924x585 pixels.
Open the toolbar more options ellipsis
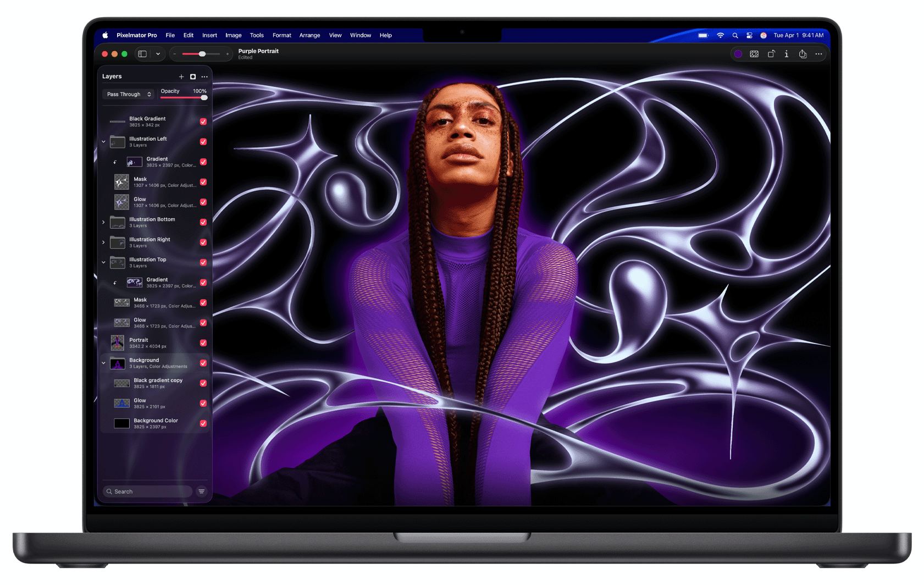click(x=818, y=54)
